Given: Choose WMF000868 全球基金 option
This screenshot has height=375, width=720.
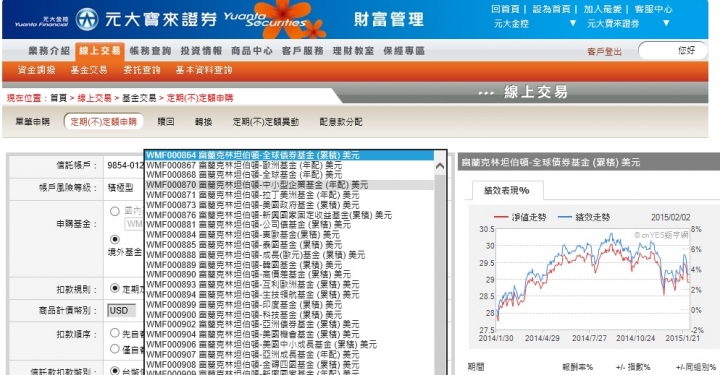Looking at the screenshot, I should coord(289,175).
